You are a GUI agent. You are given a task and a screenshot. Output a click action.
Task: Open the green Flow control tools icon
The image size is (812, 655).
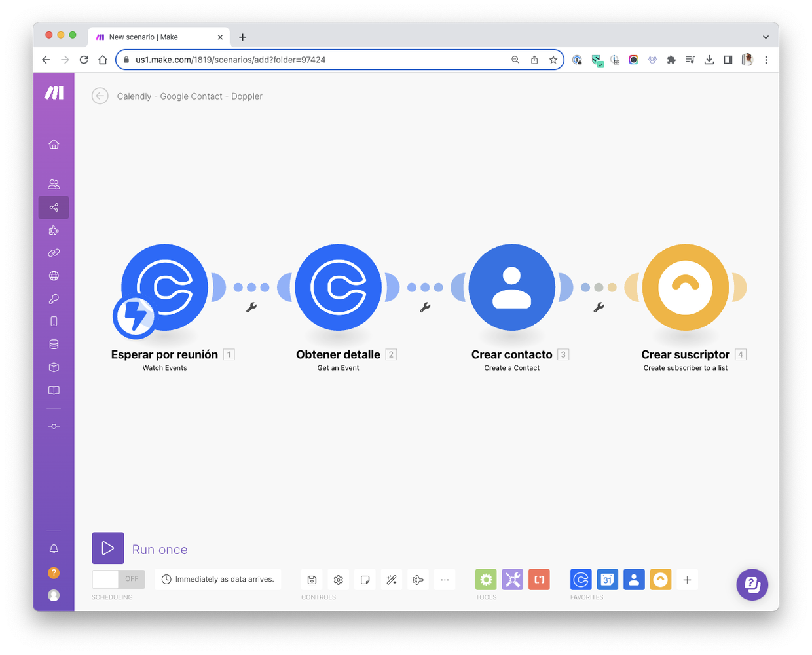pyautogui.click(x=486, y=580)
